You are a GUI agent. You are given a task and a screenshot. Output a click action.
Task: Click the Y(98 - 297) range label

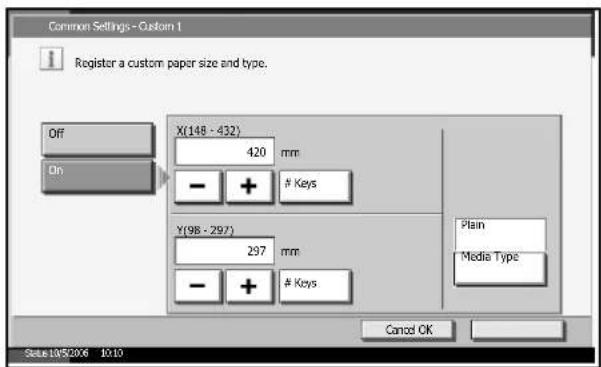point(205,230)
